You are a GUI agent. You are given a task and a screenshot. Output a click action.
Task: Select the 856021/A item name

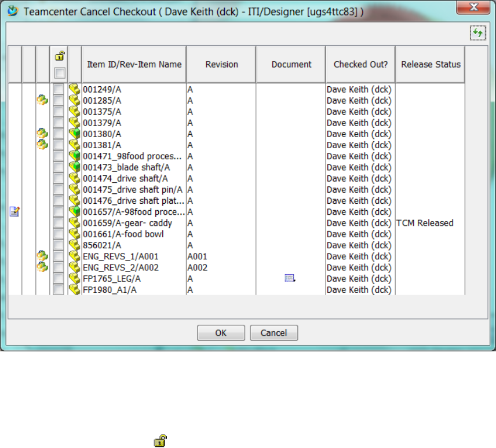point(102,245)
